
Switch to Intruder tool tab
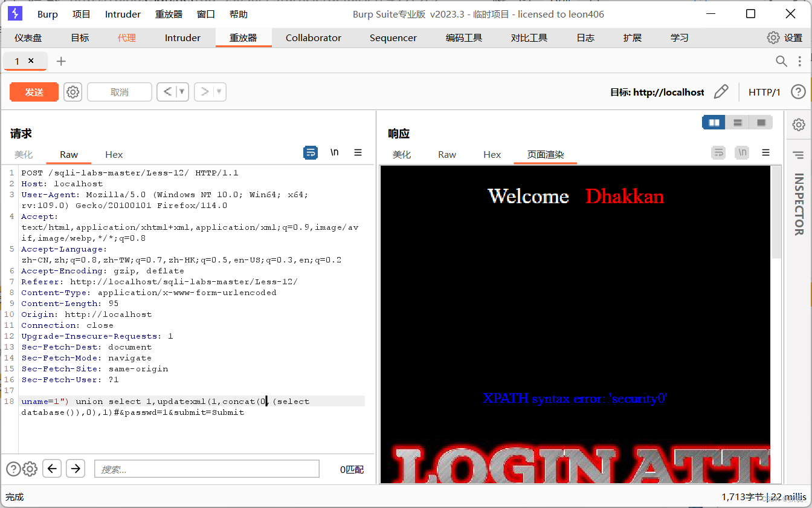pyautogui.click(x=182, y=37)
